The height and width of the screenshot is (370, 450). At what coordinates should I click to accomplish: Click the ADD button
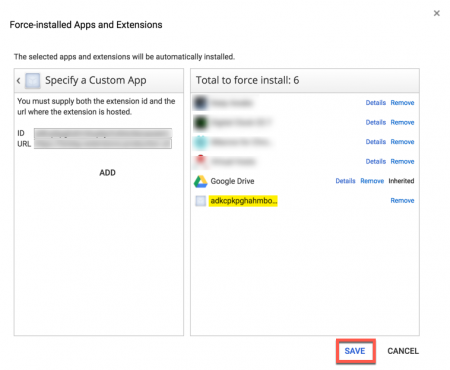point(107,173)
